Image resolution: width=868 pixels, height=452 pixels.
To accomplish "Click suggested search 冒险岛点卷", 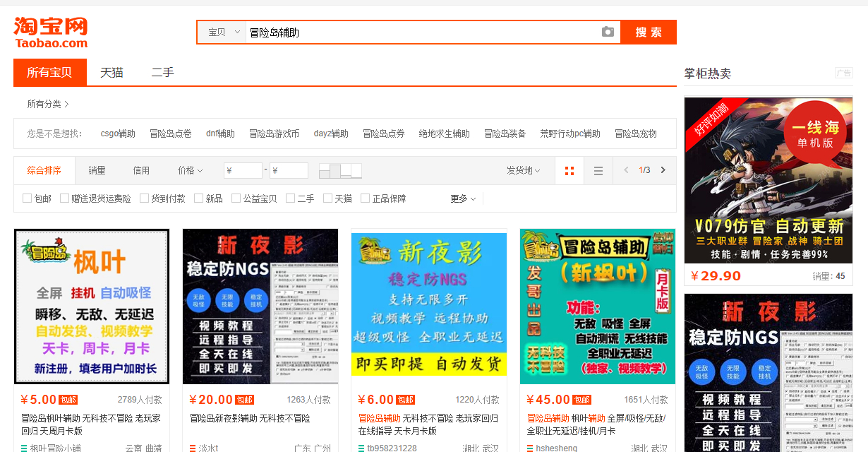I will click(x=171, y=133).
